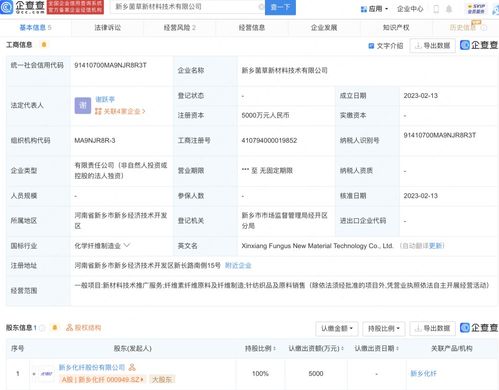This screenshot has height=390, width=499.
Task: Export 工商信息 data via 导出数据
Action: click(x=432, y=46)
